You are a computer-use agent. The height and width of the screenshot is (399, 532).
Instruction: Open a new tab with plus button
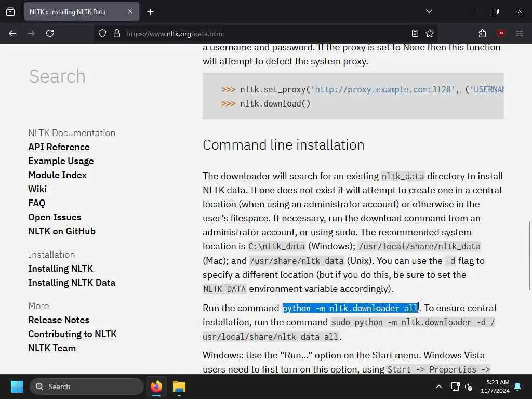point(150,12)
